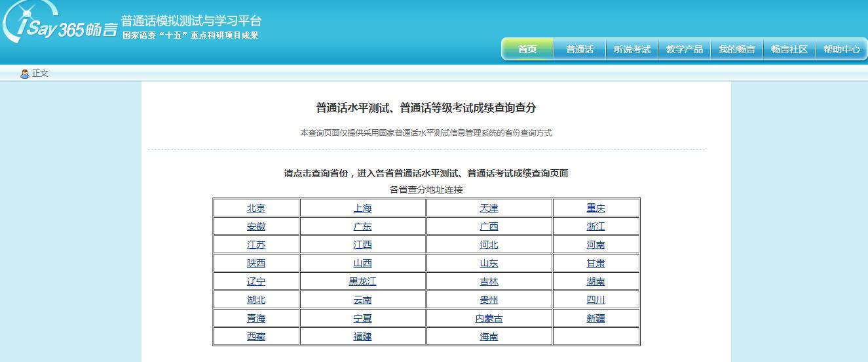Open the 四川 link
The height and width of the screenshot is (362, 868).
click(x=595, y=300)
